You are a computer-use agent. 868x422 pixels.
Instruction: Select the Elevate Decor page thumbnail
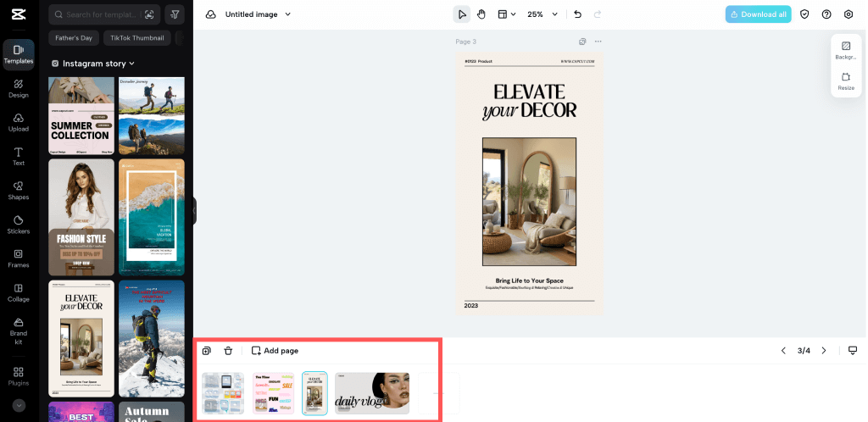point(314,393)
